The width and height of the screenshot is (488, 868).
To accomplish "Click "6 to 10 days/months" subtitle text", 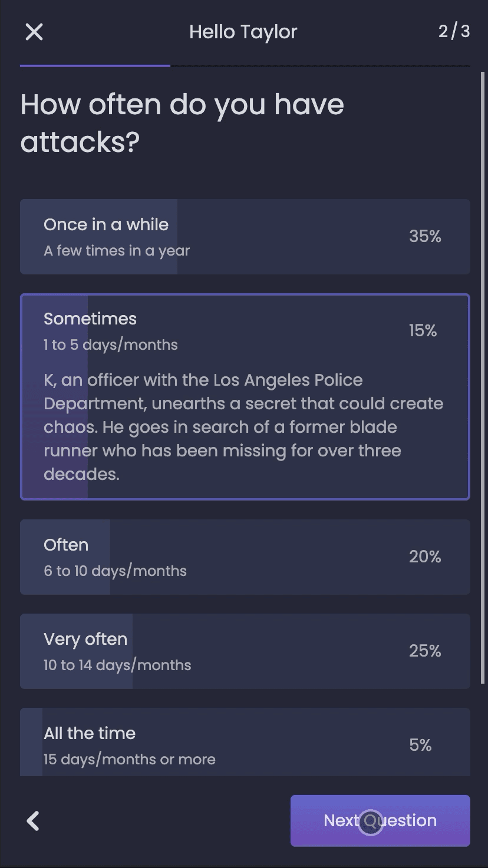I will click(x=115, y=571).
